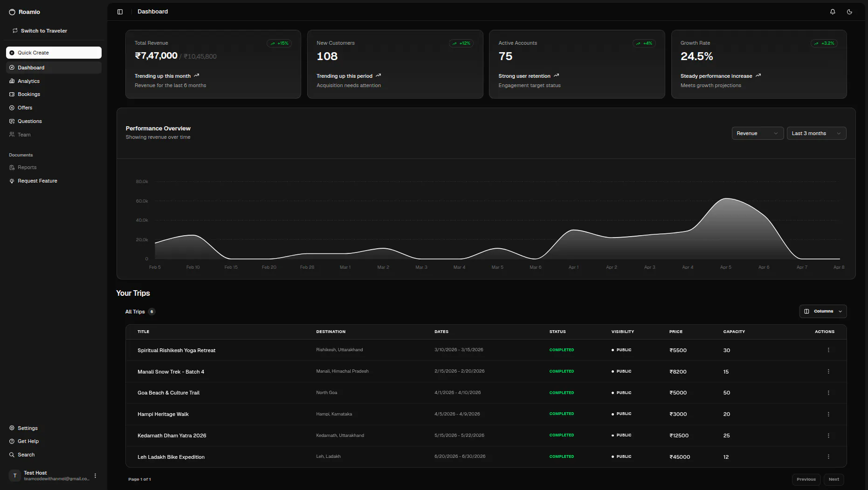Open Questions in the sidebar
Viewport: 868px width, 490px height.
click(x=54, y=121)
